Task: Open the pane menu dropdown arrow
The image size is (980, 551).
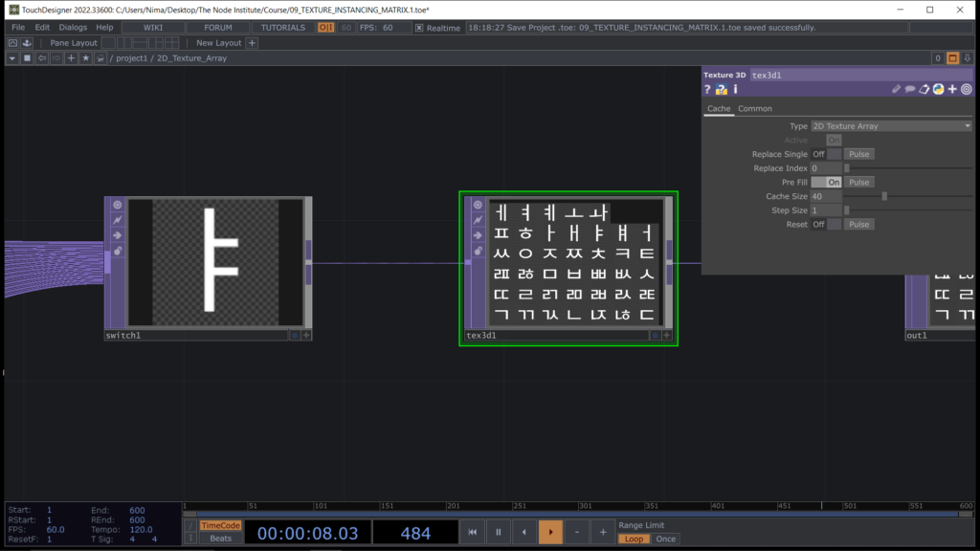Action: 11,58
